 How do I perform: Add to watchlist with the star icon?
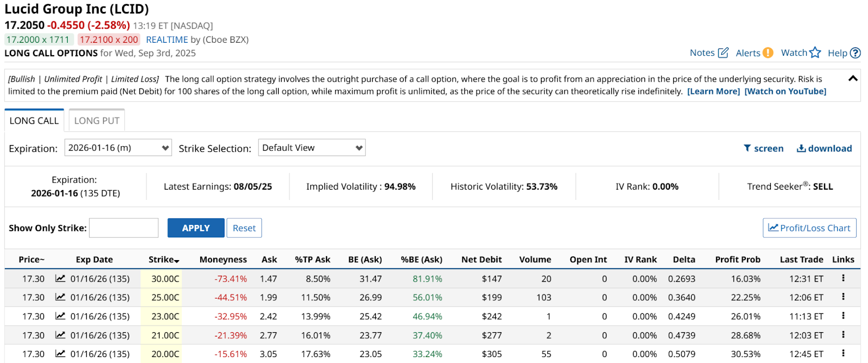point(815,53)
